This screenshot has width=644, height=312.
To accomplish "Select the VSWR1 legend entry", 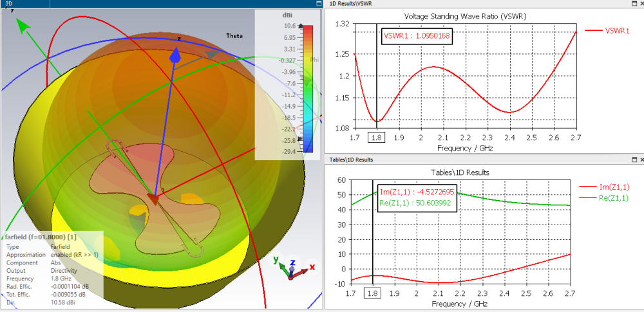I will 607,30.
